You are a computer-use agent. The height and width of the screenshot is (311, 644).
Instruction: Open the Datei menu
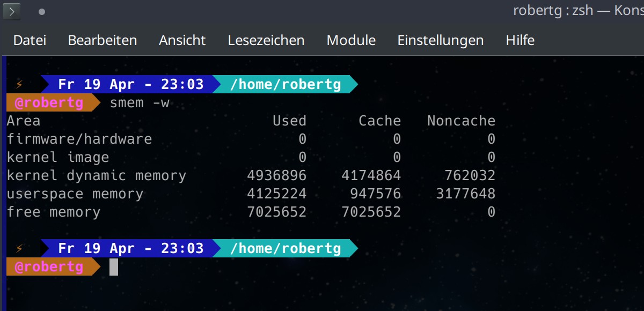click(x=30, y=40)
